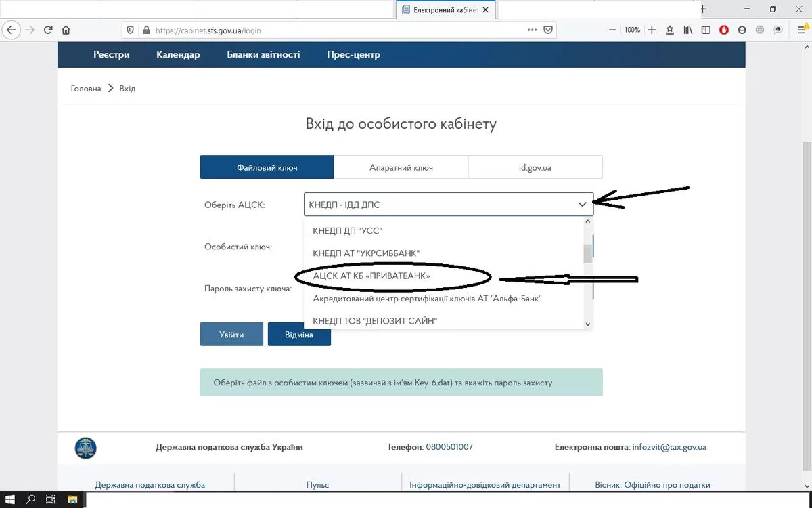Viewport: 812px width, 508px height.
Task: Click the Пароль захисту ключа label
Action: [248, 289]
